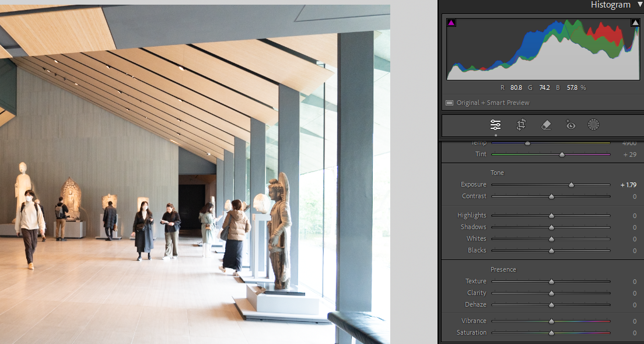
Task: Click the Vibrance label
Action: coord(474,321)
